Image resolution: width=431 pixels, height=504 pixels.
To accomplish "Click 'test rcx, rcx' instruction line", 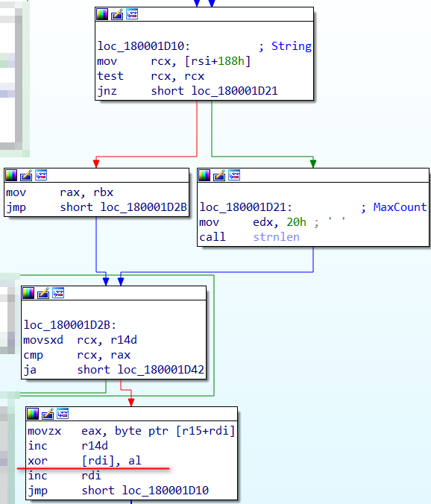I will [151, 76].
